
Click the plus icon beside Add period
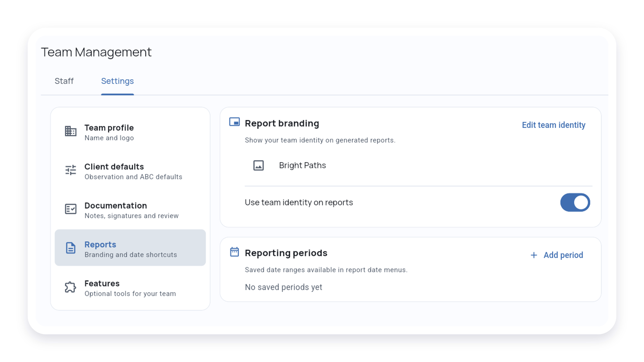coord(534,255)
